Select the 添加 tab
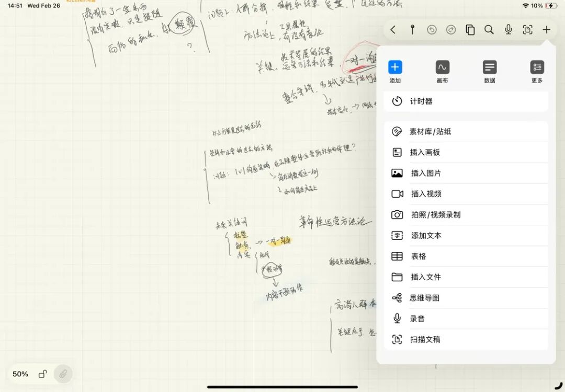This screenshot has height=392, width=565. [x=395, y=72]
